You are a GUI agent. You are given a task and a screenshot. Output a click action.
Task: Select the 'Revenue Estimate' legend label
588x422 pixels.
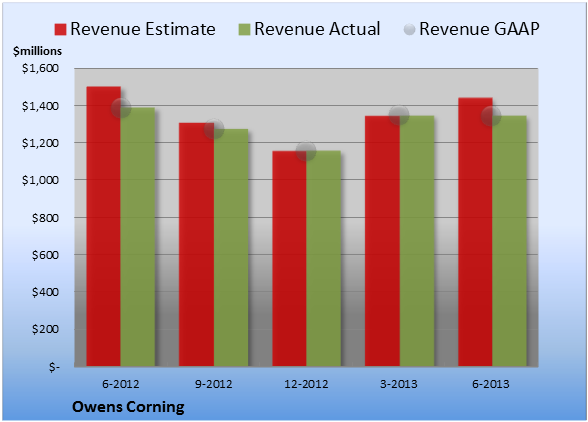(143, 29)
